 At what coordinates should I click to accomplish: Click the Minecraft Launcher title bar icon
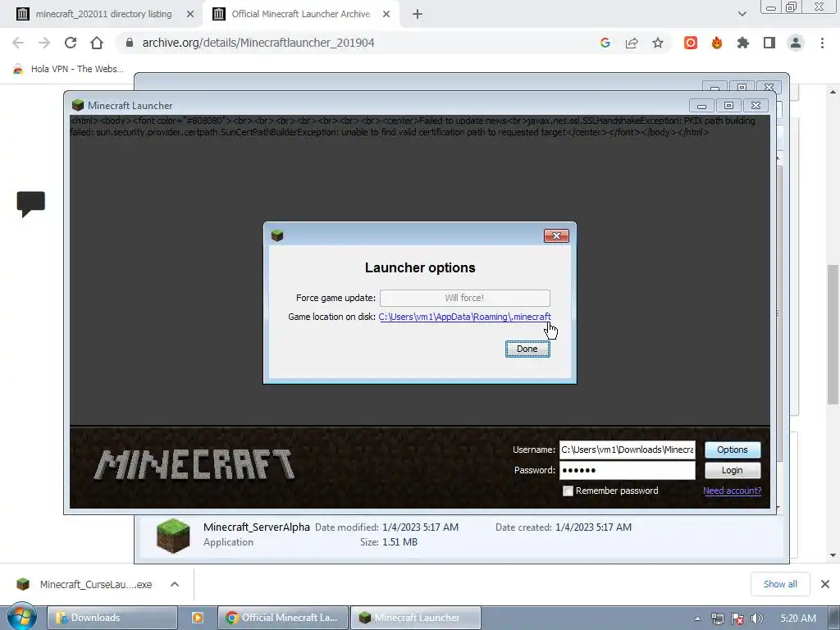(x=78, y=105)
